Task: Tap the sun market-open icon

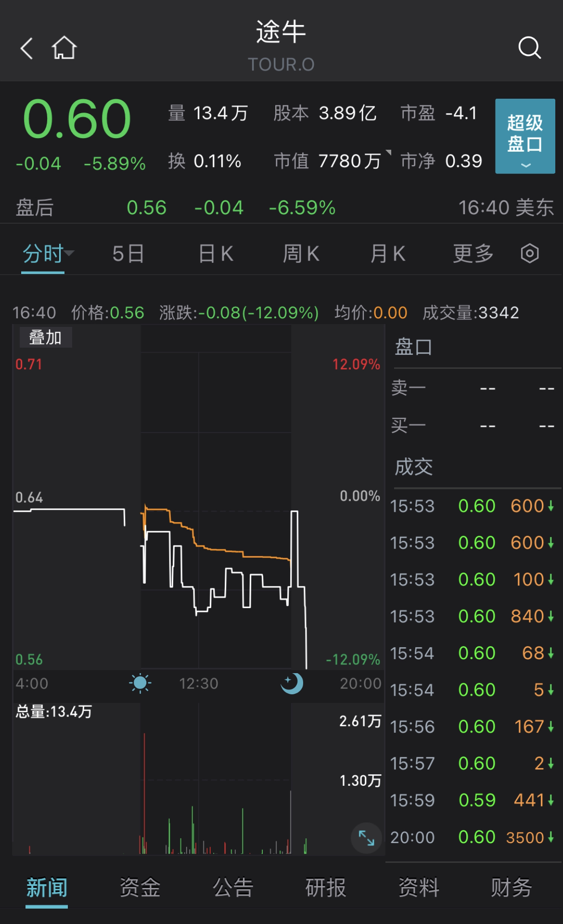Action: coord(140,683)
